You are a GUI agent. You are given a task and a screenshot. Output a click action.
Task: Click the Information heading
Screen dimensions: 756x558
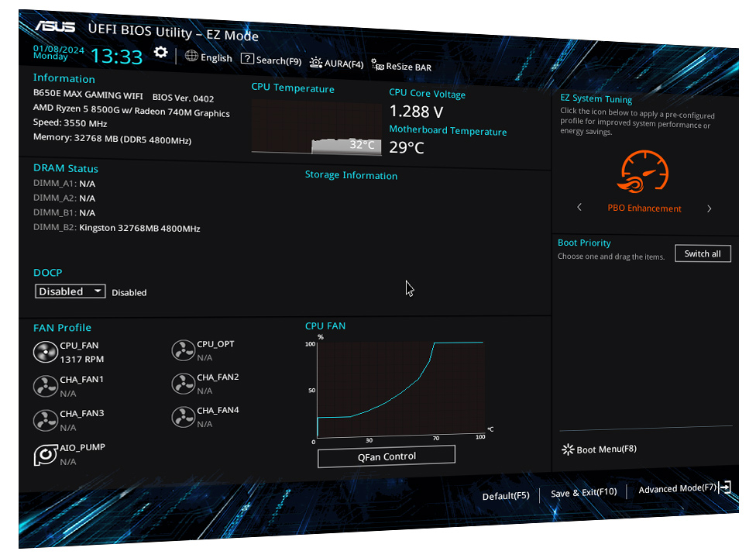(64, 78)
